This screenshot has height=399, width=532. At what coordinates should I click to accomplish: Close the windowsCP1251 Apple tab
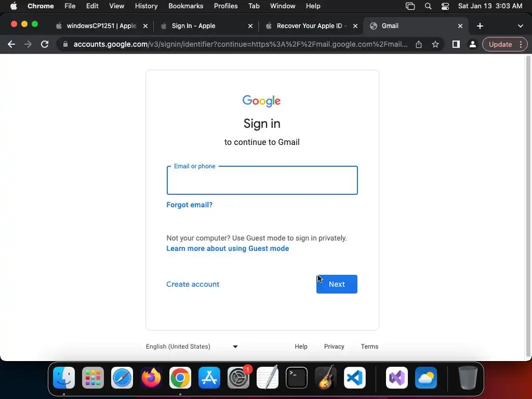pos(145,26)
